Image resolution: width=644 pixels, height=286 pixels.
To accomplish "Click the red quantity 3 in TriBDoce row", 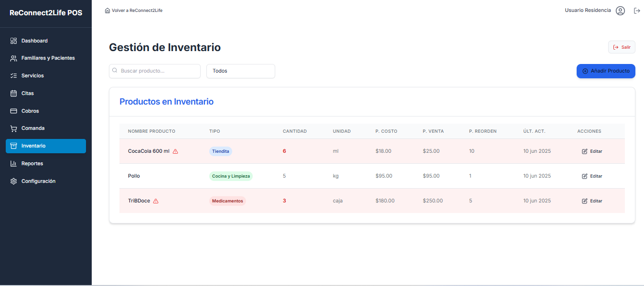I will pos(284,201).
